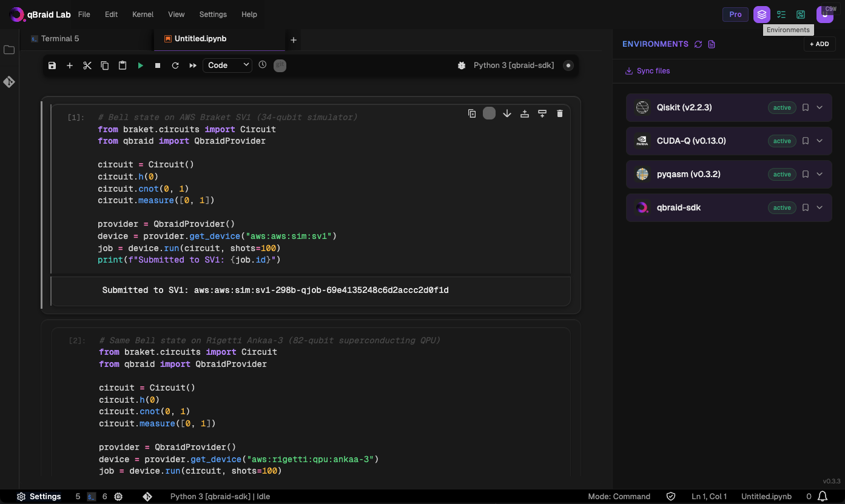This screenshot has height=504, width=845.
Task: Click the active badge on Qiskit environment
Action: [x=782, y=107]
